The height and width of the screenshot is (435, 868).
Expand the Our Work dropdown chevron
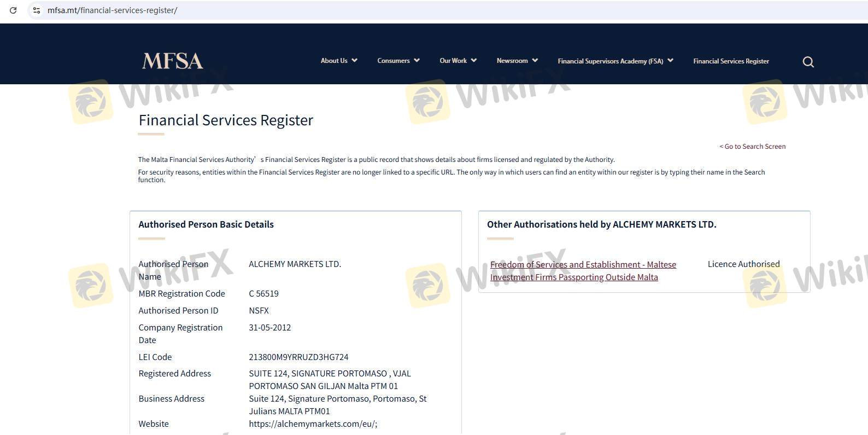[473, 60]
